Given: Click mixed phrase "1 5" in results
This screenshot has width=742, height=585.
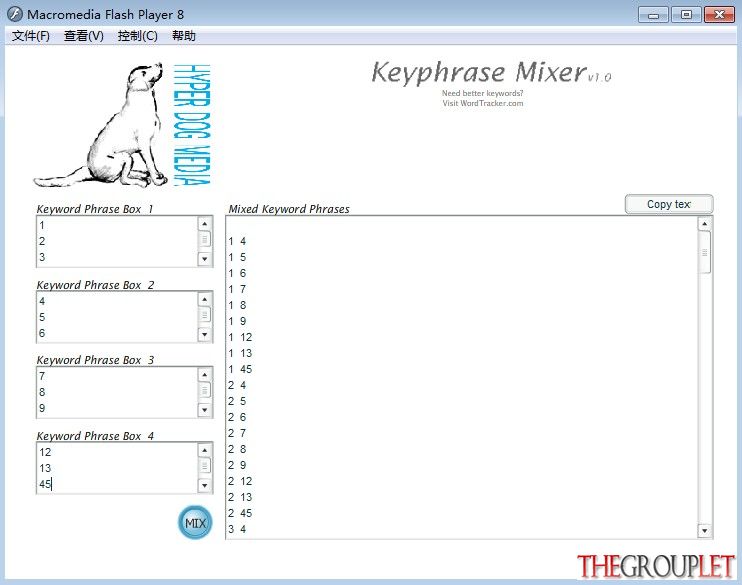Looking at the screenshot, I should pyautogui.click(x=237, y=257).
